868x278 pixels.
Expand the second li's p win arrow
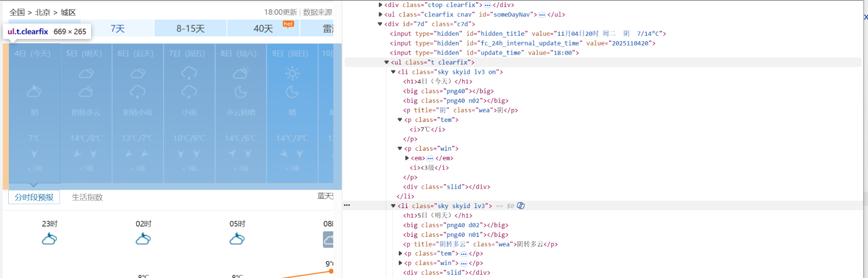click(x=400, y=263)
